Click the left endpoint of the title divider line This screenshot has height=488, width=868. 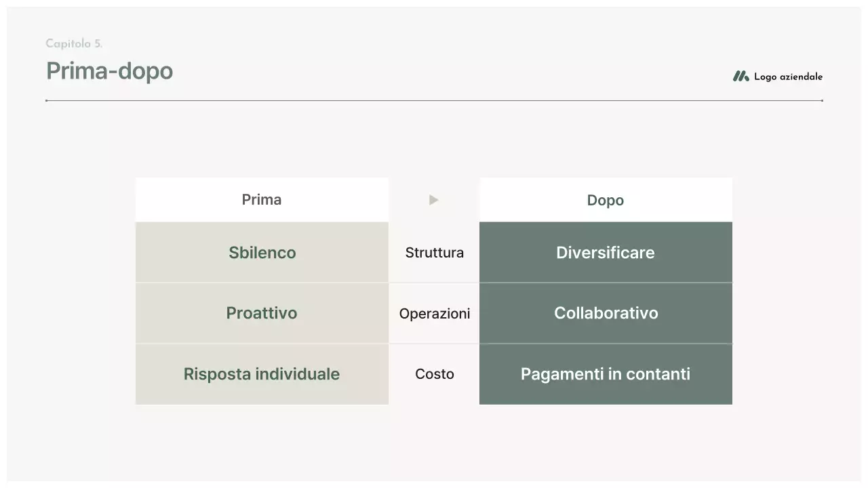coord(46,100)
